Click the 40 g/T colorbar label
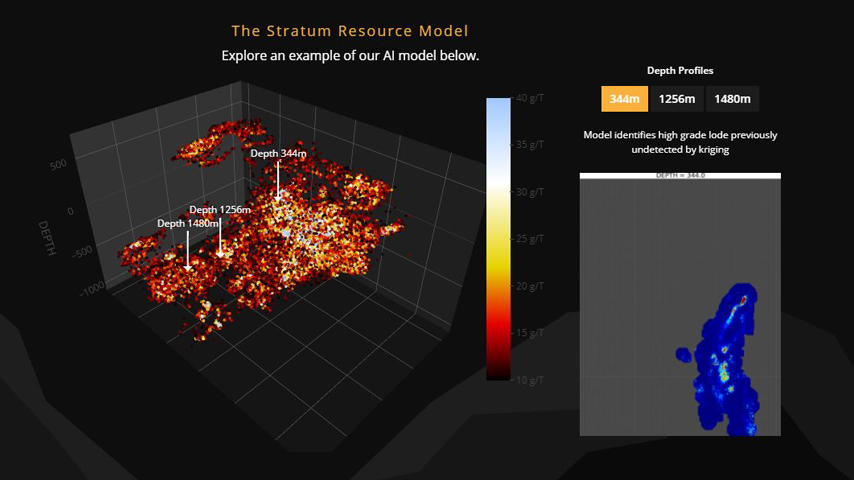This screenshot has height=480, width=854. 528,98
